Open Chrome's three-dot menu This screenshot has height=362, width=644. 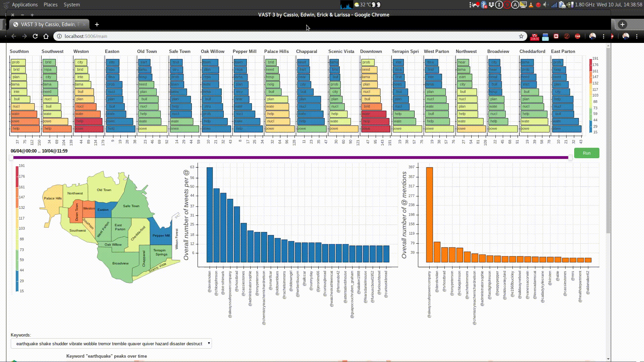603,36
